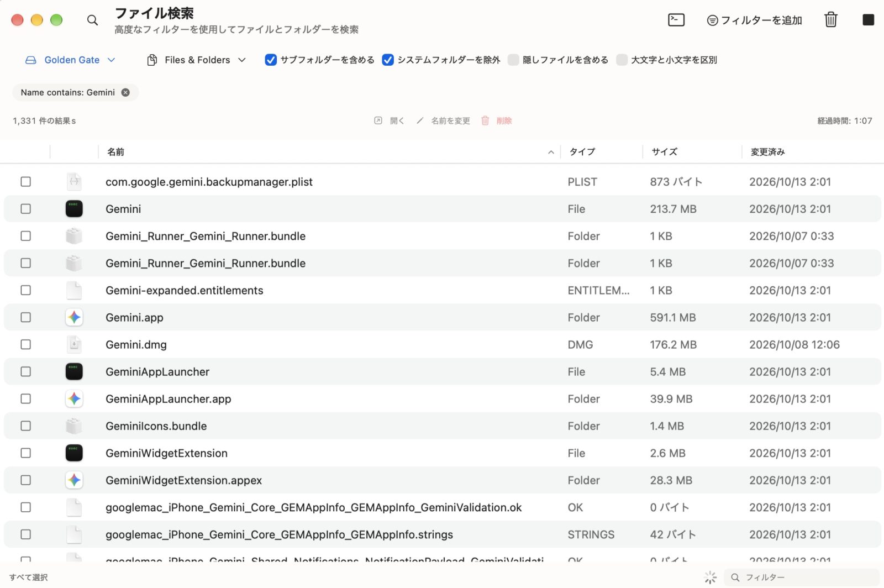The width and height of the screenshot is (884, 588).
Task: Tick the checkbox for com.google.gemini.backupmanager.plist
Action: click(25, 181)
